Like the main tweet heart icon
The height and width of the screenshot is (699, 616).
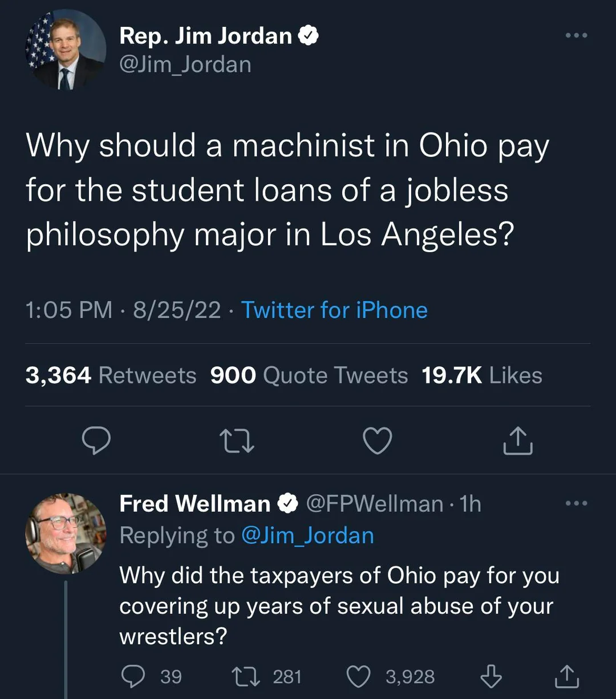(378, 441)
